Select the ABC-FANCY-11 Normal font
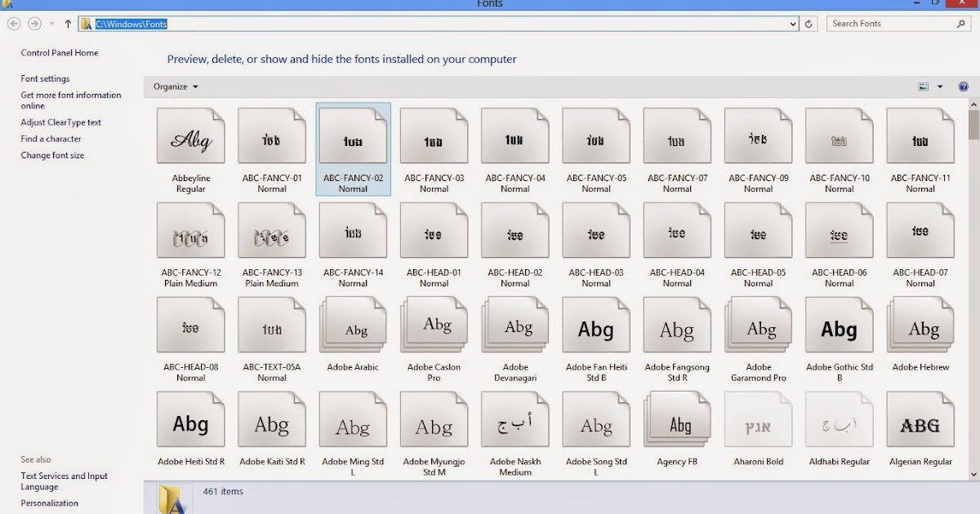Screen dimensions: 980x514 (x=920, y=136)
